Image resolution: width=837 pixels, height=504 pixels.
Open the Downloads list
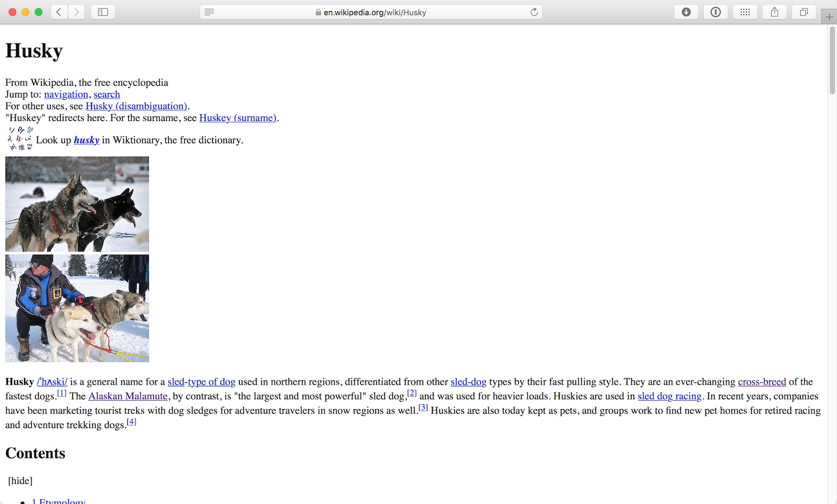[x=686, y=12]
